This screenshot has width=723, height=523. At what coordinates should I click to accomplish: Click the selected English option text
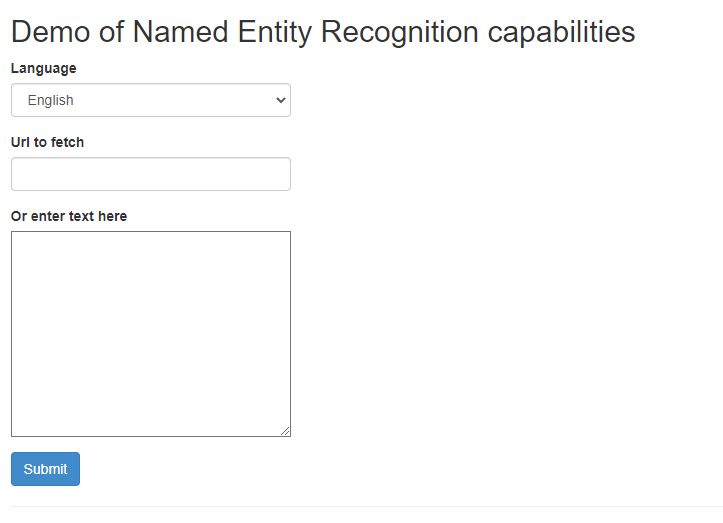pos(51,100)
